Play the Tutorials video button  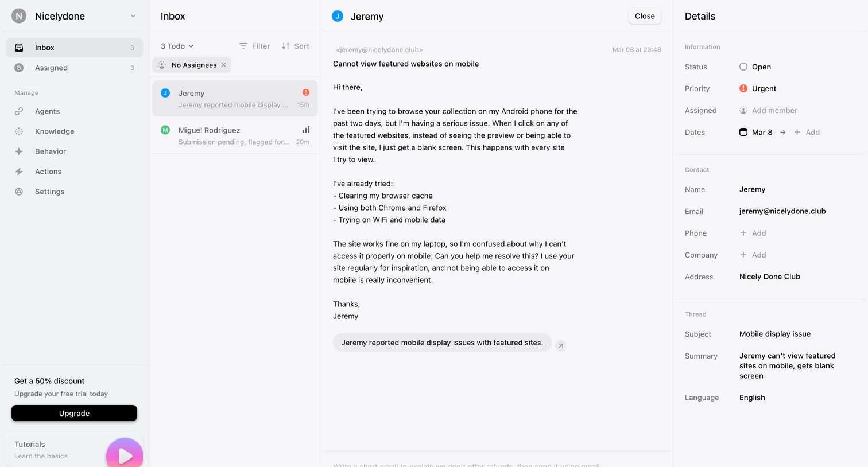[125, 455]
